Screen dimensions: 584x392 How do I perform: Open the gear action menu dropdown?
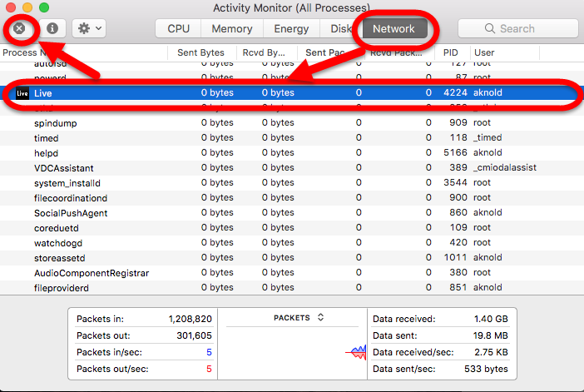click(x=88, y=28)
